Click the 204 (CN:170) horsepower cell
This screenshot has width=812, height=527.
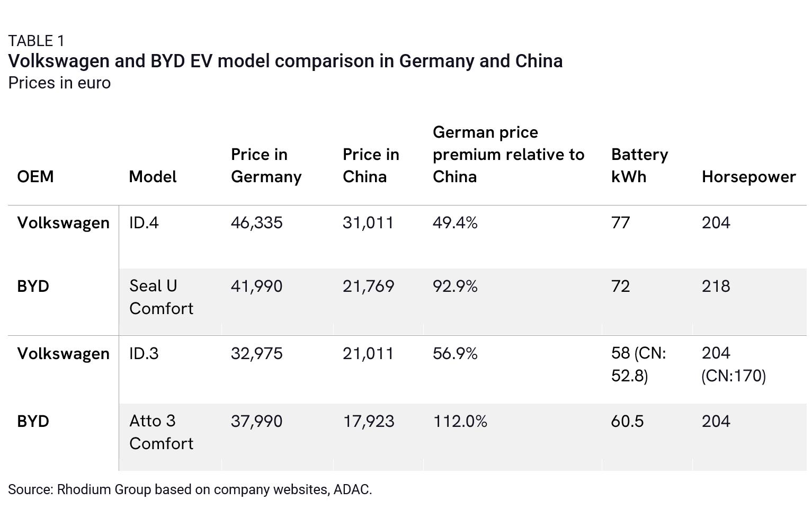point(734,364)
